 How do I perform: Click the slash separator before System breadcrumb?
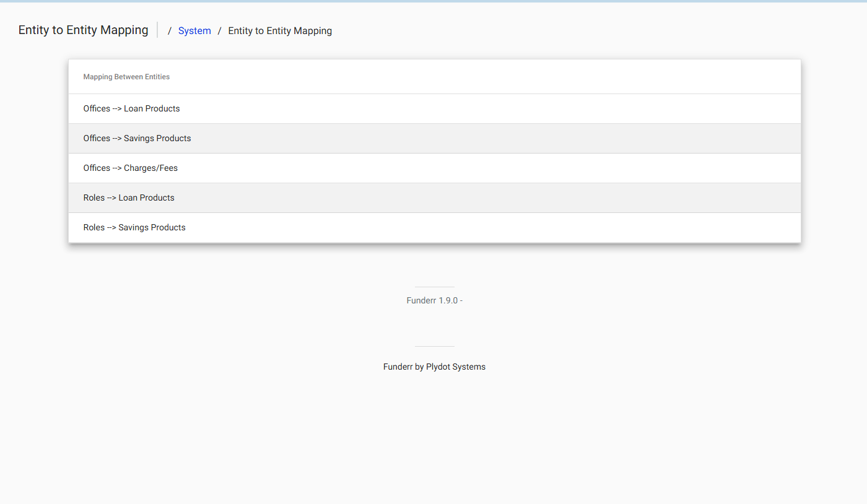coord(170,31)
